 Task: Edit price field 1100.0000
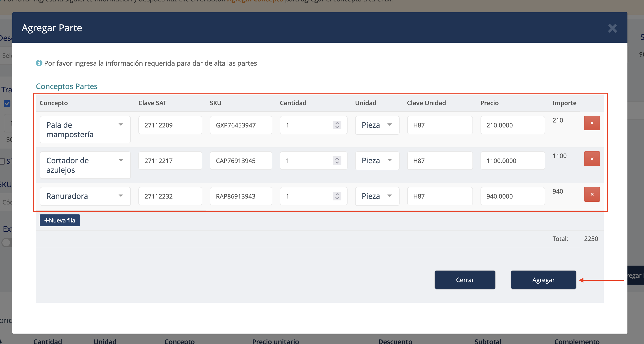tap(512, 160)
